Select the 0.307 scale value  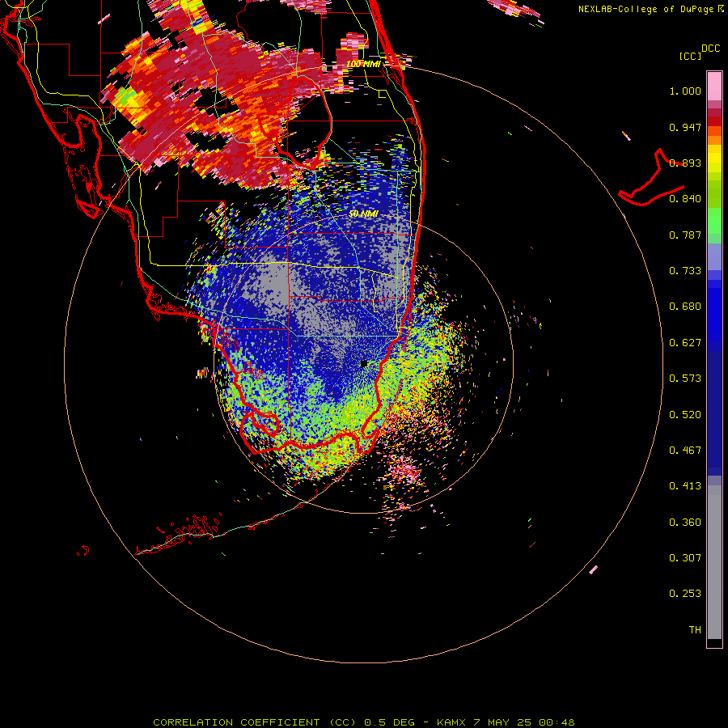pos(685,558)
